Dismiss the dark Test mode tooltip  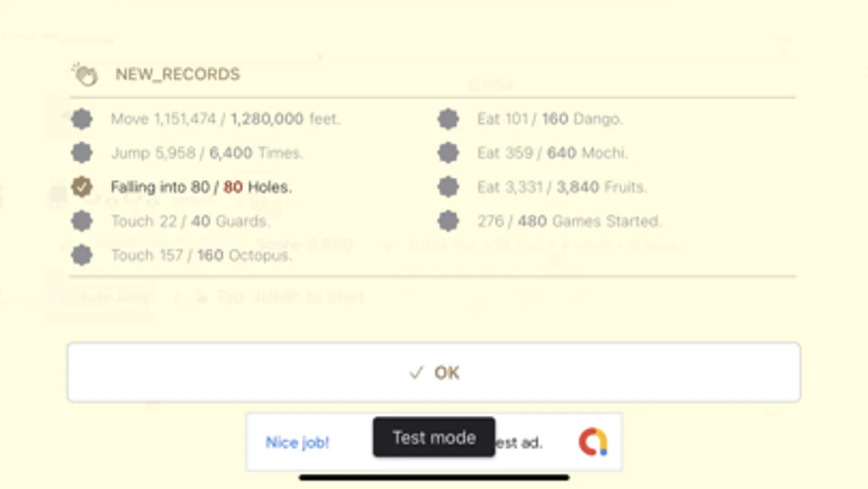434,437
